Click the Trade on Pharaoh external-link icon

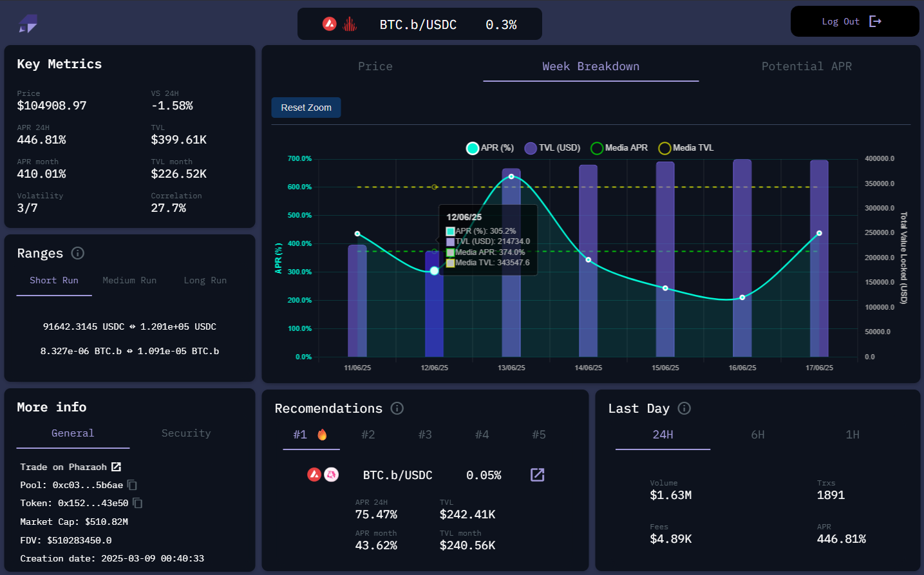click(117, 466)
